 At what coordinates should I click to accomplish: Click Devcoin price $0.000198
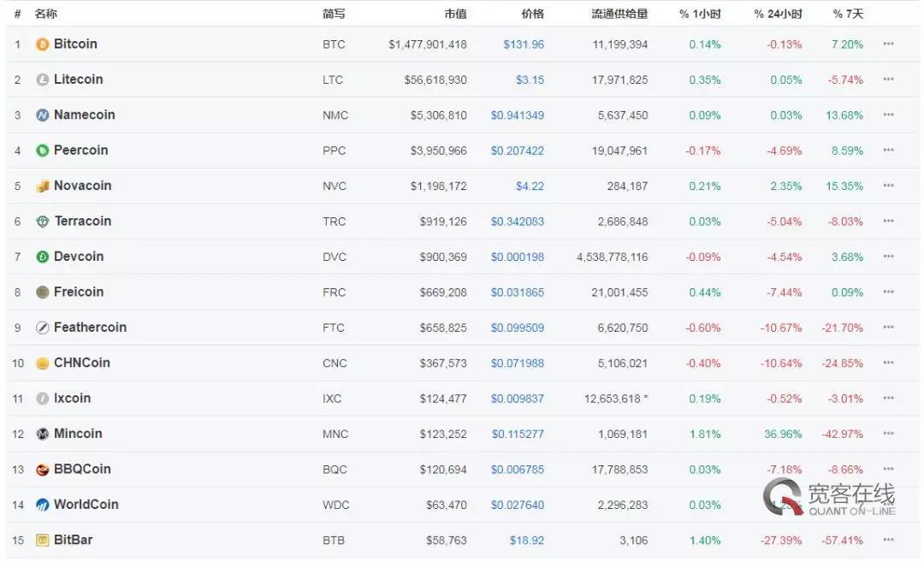518,257
